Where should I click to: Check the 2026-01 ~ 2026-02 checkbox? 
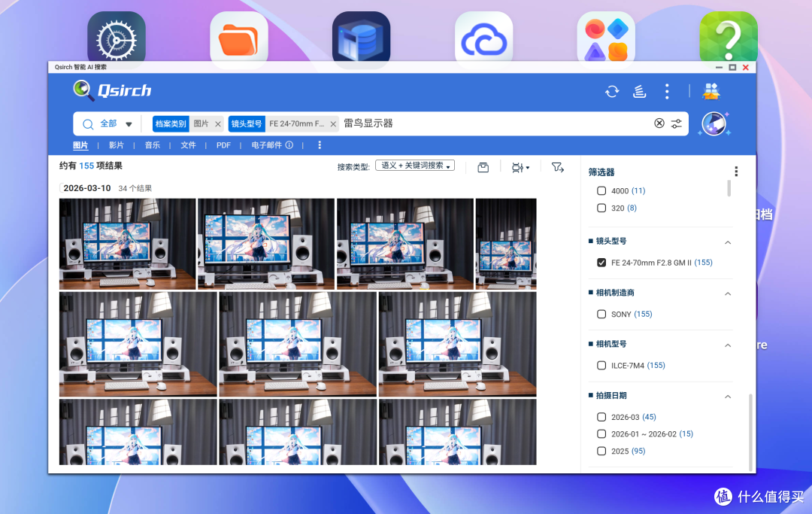[x=601, y=433]
